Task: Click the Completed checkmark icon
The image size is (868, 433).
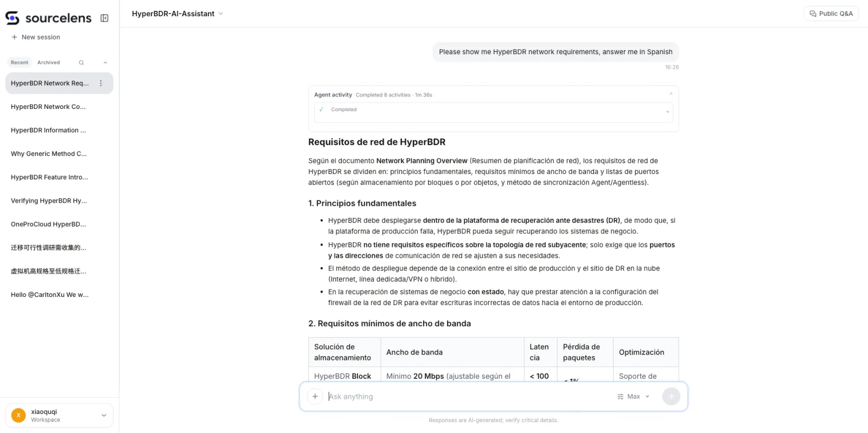Action: pyautogui.click(x=321, y=109)
